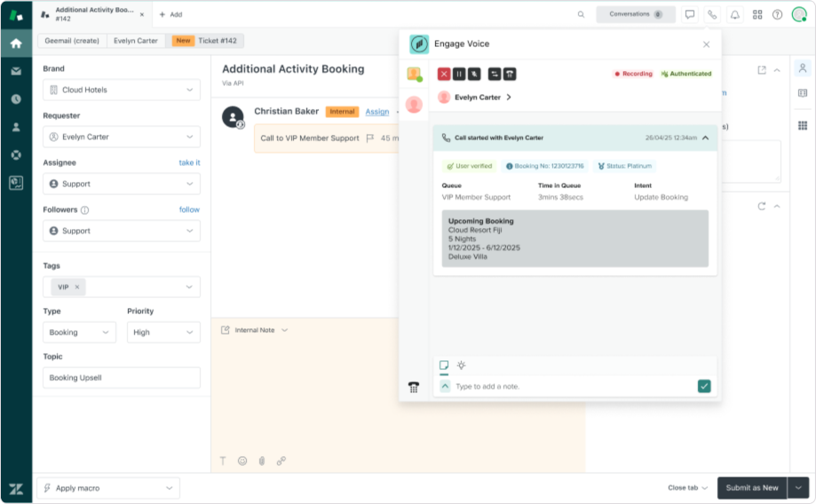Screen dimensions: 816x504
Task: Open the Followers dropdown showing Support
Action: 122,231
